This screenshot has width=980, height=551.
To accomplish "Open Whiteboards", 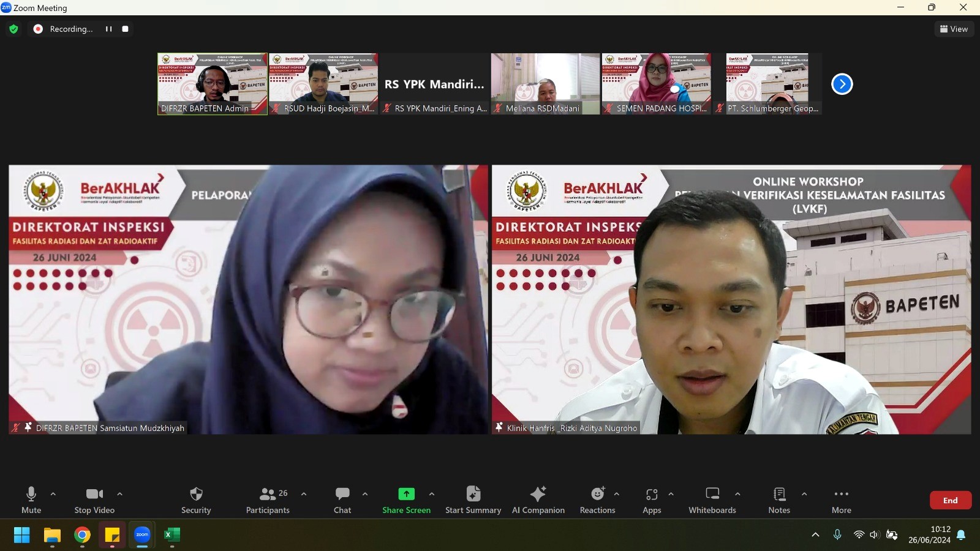I will pyautogui.click(x=712, y=500).
